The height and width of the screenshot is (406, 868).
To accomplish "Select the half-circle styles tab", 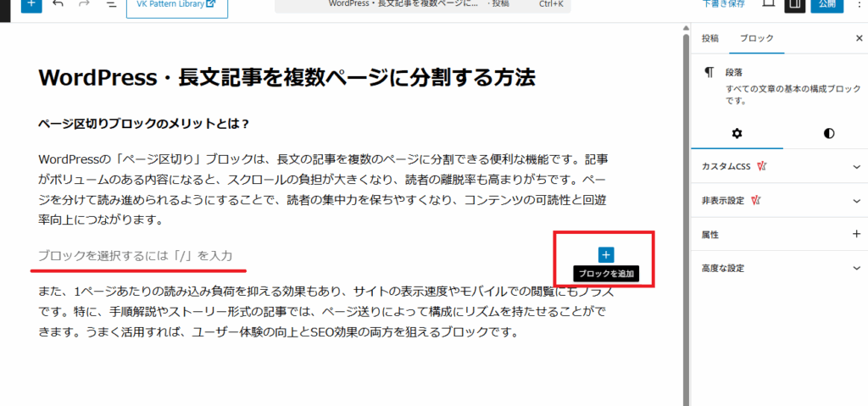I will coord(829,133).
